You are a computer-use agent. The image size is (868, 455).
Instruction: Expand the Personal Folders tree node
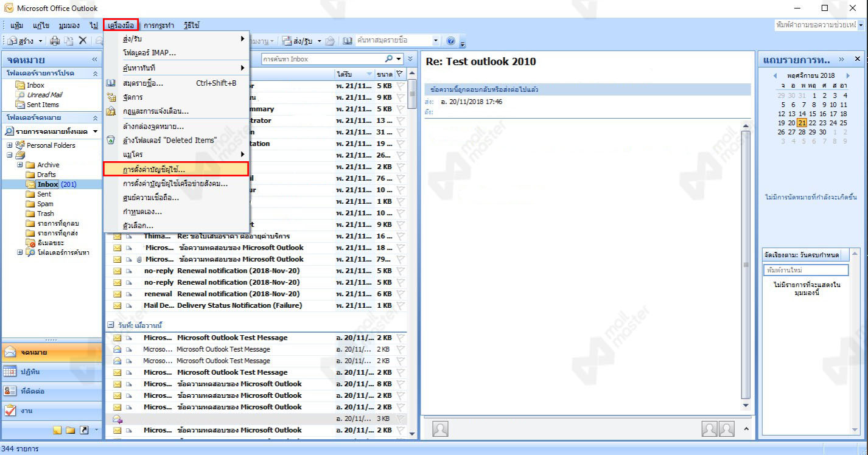(x=10, y=145)
